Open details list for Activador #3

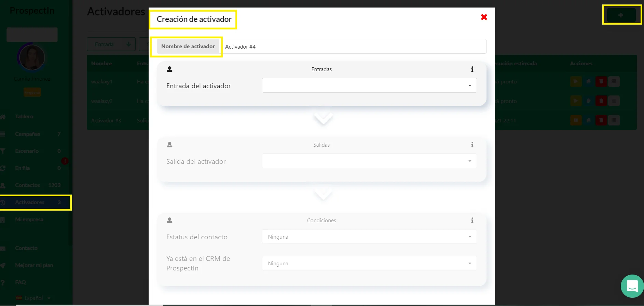pos(614,120)
